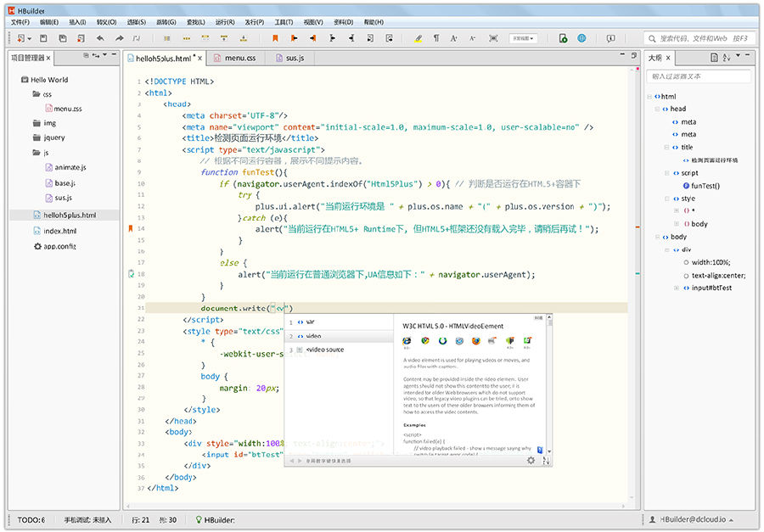This screenshot has width=764, height=532.
Task: Open the outline panel view menu triangle
Action: coord(739,55)
